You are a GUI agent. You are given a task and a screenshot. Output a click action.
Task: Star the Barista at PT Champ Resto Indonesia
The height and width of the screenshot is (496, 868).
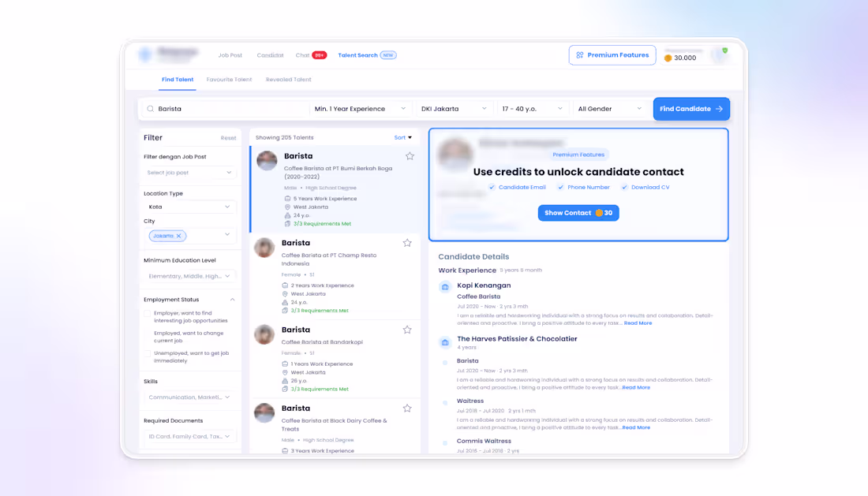407,243
